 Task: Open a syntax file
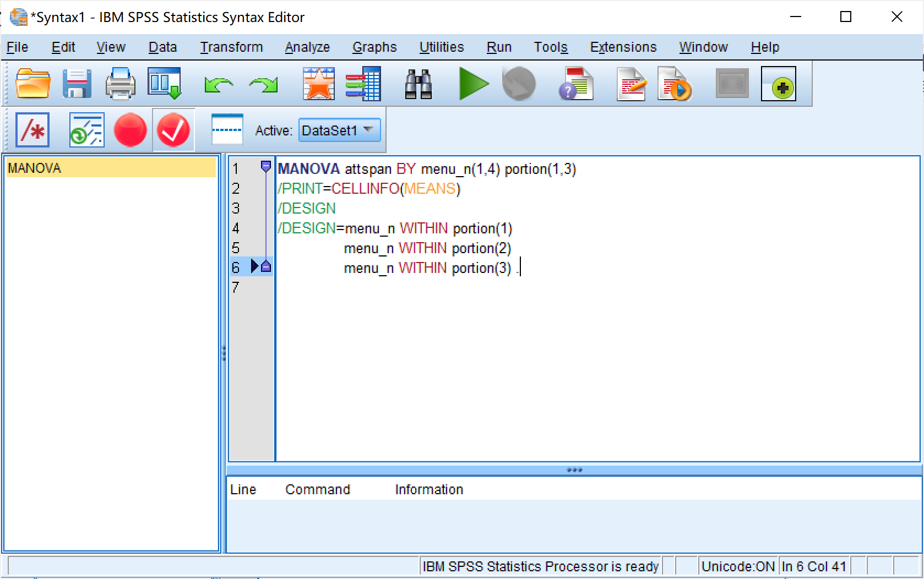coord(32,84)
